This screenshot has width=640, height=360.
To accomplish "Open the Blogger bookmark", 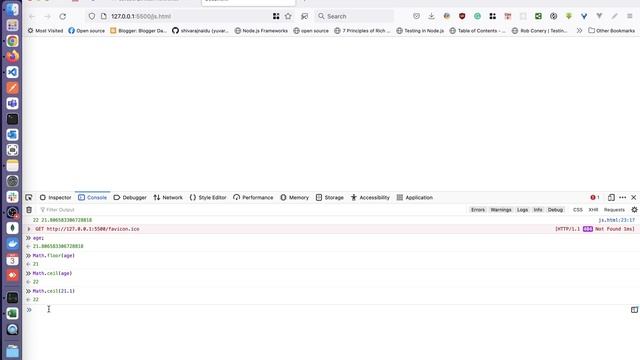I will point(138,31).
